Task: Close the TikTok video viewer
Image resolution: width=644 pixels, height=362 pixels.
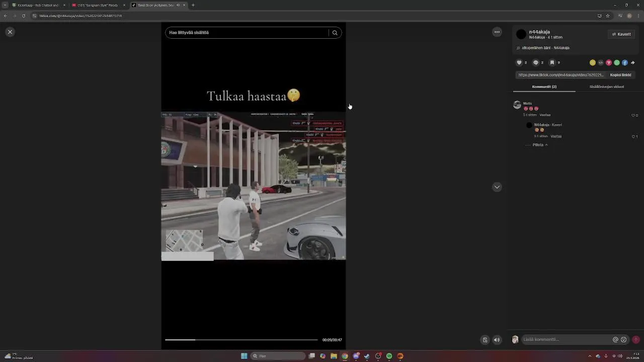Action: coord(10,32)
